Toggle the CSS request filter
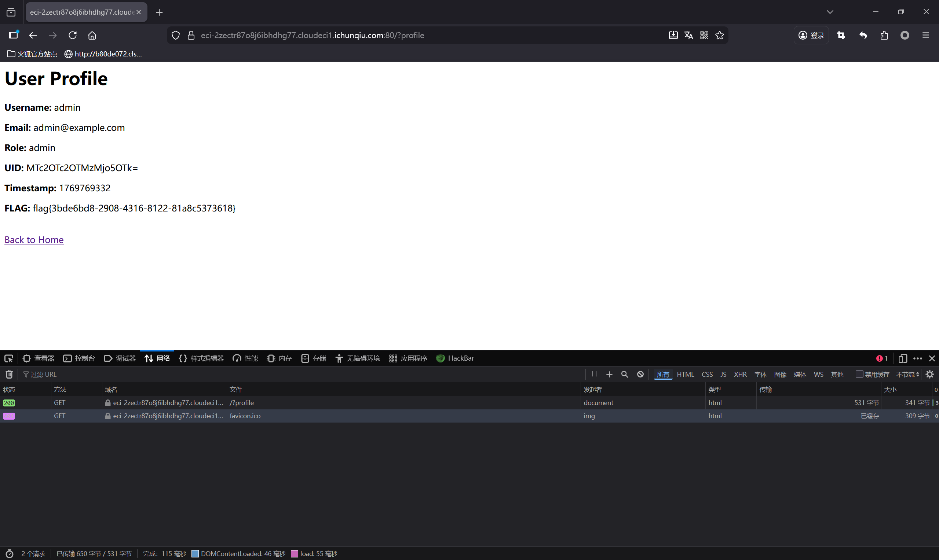Image resolution: width=939 pixels, height=560 pixels. point(707,374)
